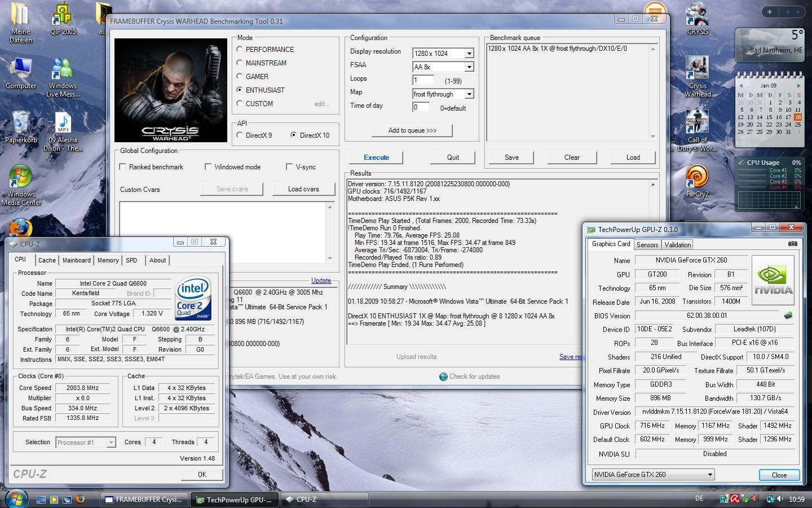Open the Computer desktop icon
The height and width of the screenshot is (508, 812).
21,73
